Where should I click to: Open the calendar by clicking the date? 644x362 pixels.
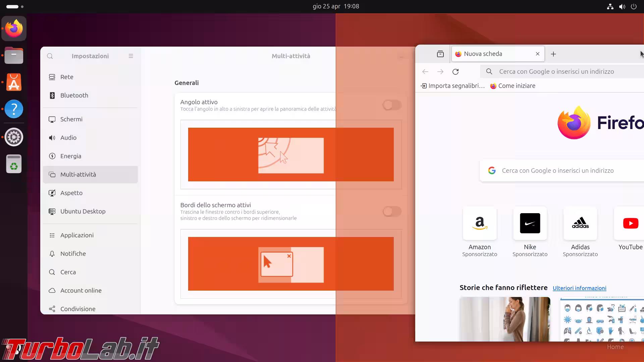click(x=335, y=6)
